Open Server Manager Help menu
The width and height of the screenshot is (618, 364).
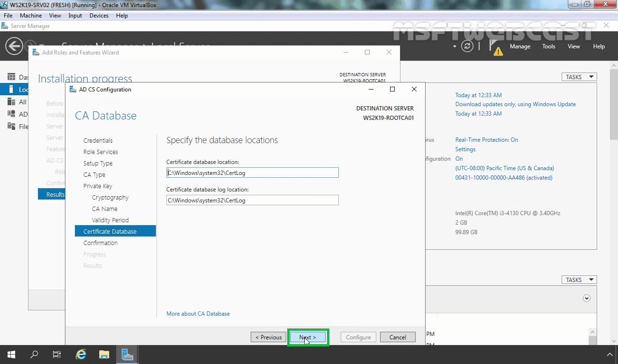click(599, 46)
